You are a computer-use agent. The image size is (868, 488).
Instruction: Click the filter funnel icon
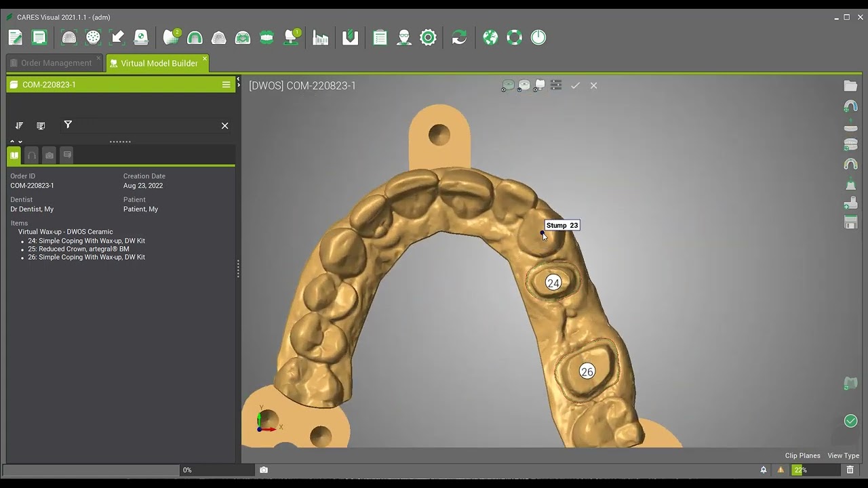(68, 125)
